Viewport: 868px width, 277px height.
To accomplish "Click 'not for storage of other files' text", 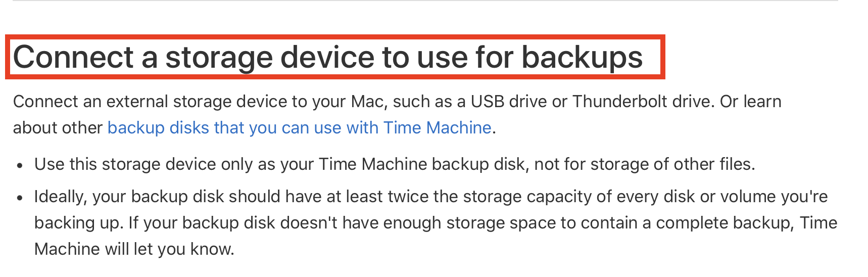I will click(644, 164).
